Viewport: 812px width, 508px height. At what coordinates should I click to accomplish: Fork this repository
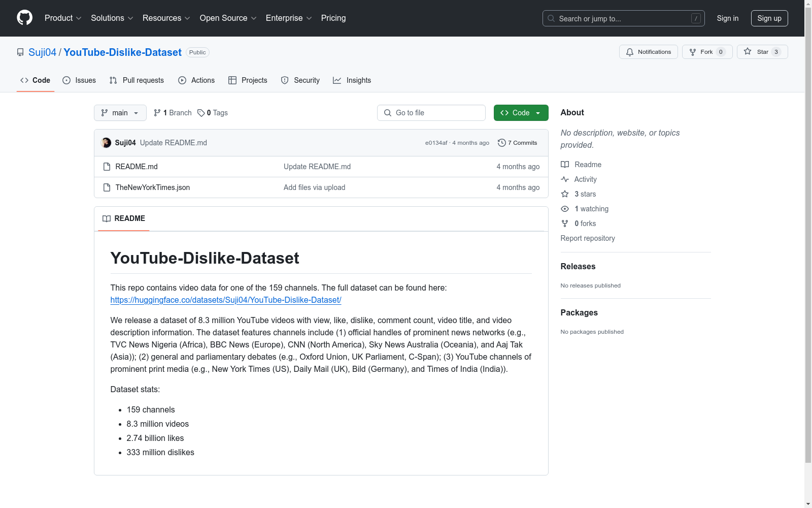(707, 52)
